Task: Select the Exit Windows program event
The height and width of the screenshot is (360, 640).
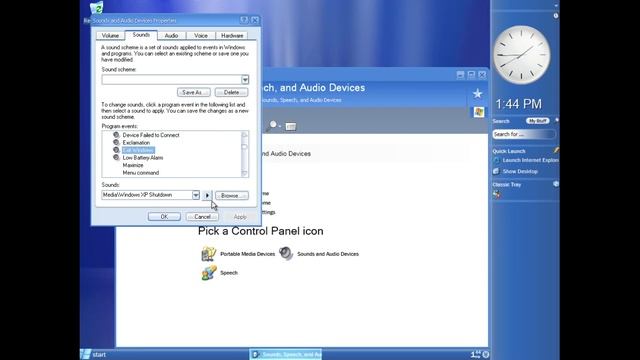Action: click(x=138, y=150)
